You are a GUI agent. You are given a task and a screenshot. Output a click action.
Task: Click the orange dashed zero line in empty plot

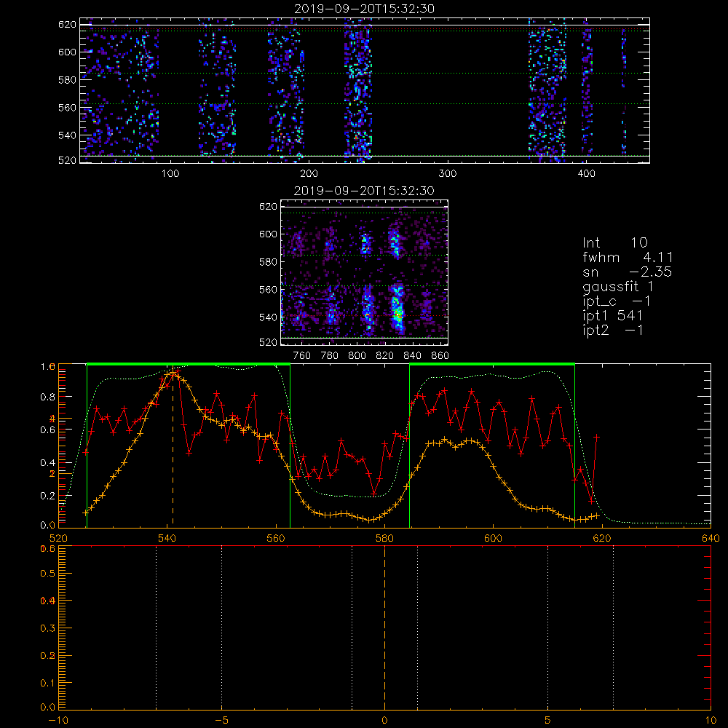tap(384, 627)
